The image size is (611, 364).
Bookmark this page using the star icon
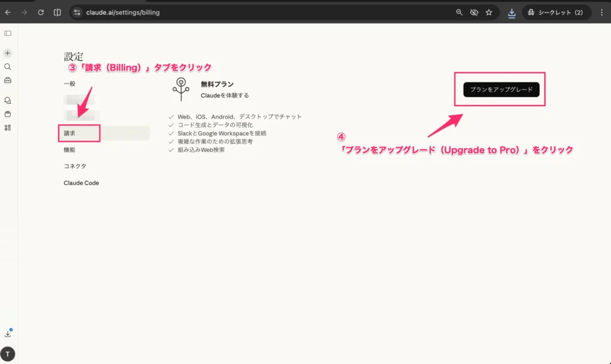click(490, 11)
